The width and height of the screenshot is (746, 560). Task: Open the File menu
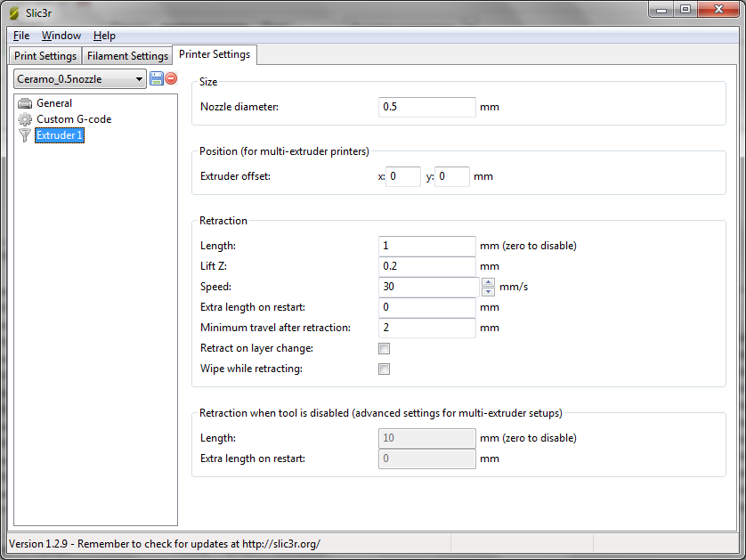pos(21,36)
